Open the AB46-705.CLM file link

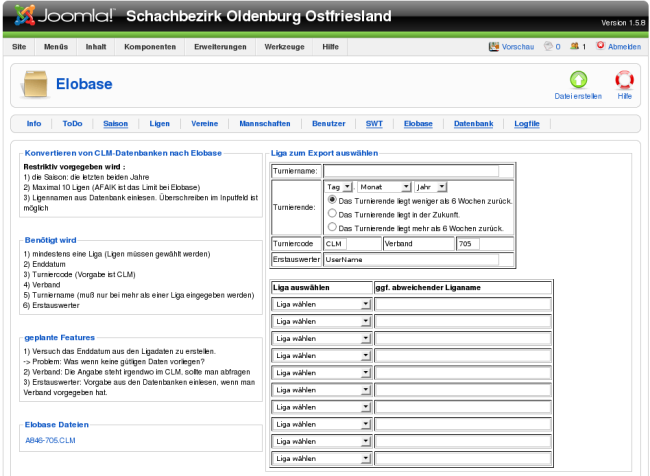tap(50, 440)
